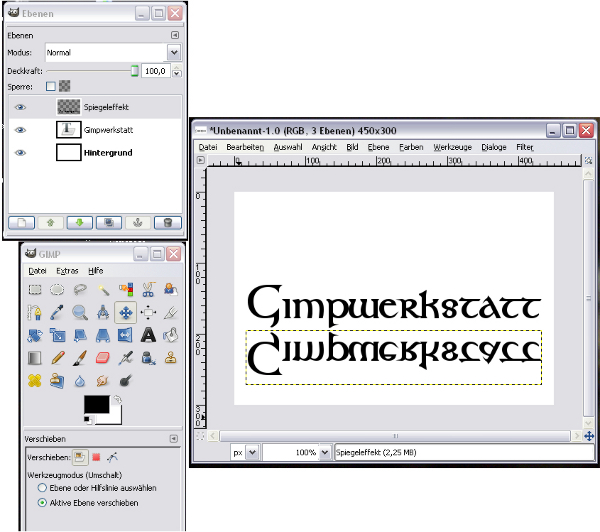Select the Smudge tool
The height and width of the screenshot is (532, 600).
tap(103, 381)
